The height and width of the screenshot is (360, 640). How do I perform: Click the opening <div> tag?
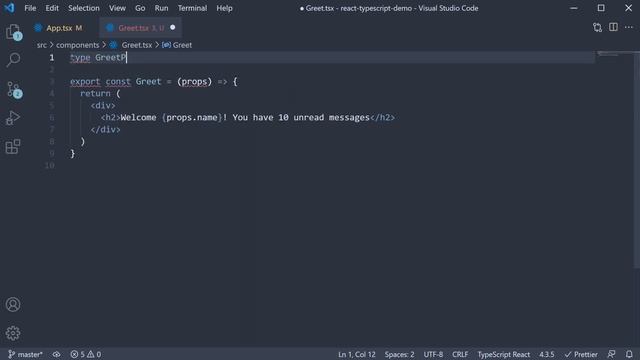[x=103, y=106]
